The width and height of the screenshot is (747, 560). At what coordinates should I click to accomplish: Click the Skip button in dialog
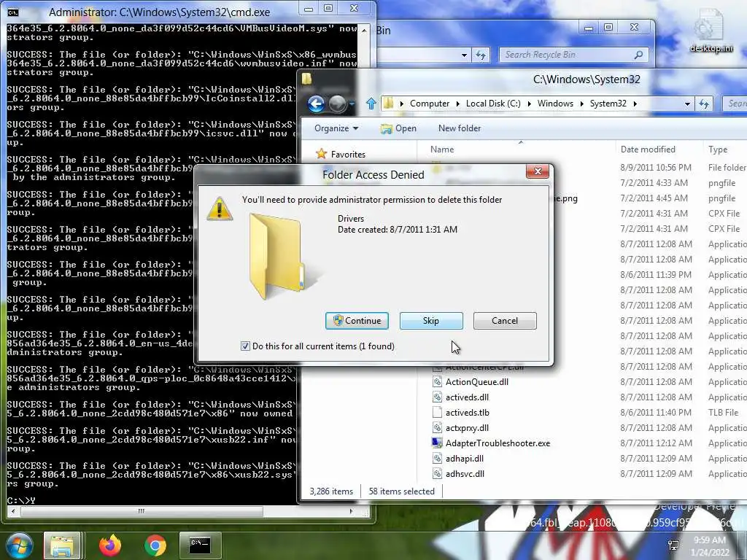click(431, 321)
